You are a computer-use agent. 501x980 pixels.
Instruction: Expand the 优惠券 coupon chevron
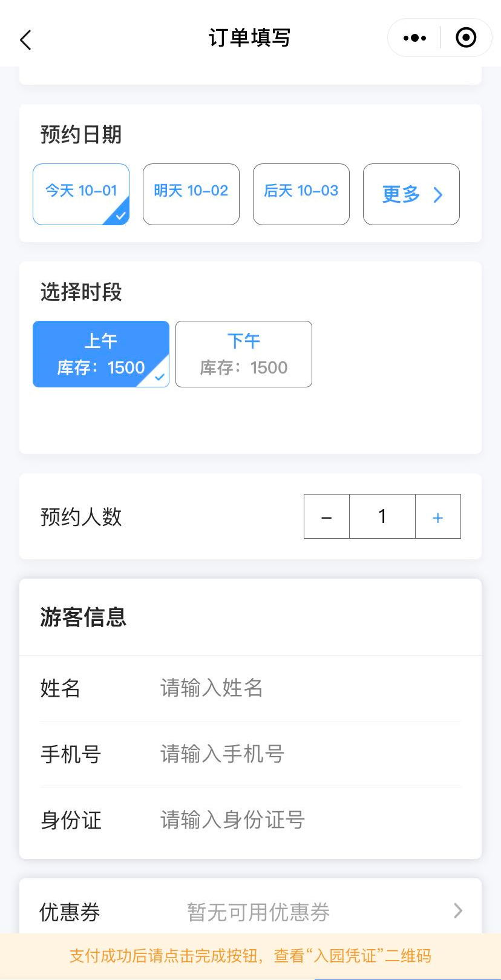(x=458, y=911)
